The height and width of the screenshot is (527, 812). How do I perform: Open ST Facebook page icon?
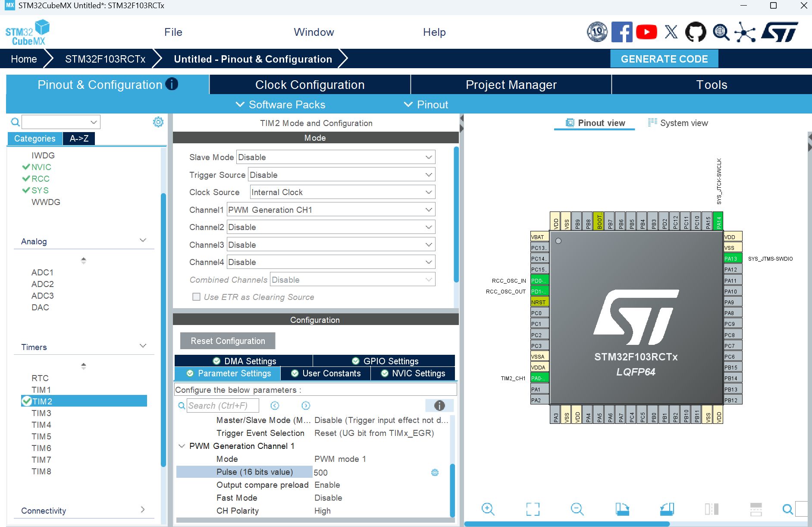coord(621,32)
